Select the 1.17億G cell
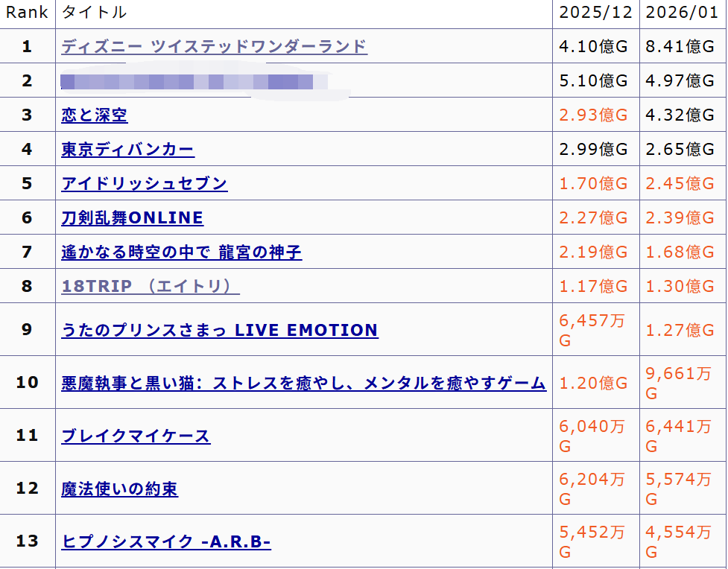This screenshot has width=728, height=569. [595, 286]
